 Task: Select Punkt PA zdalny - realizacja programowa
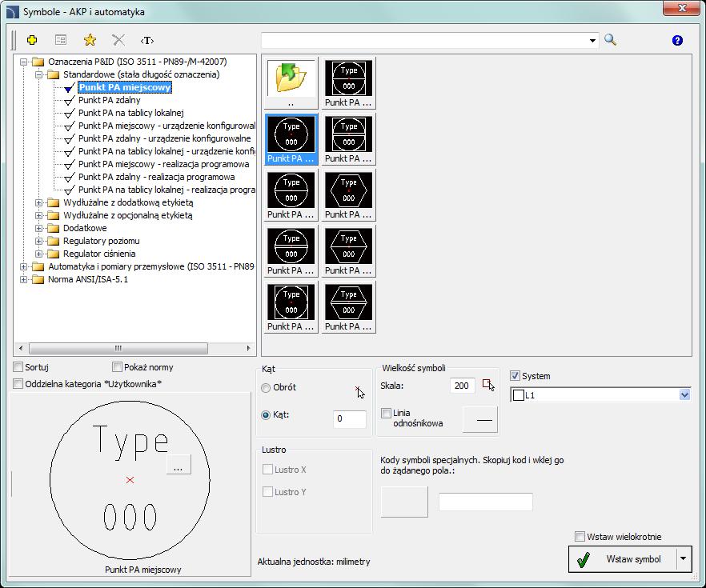[157, 177]
